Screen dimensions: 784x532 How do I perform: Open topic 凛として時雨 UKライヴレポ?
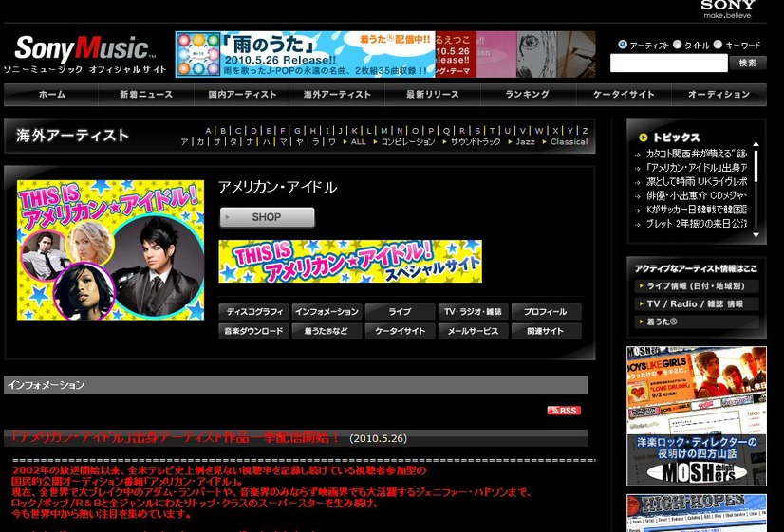click(x=697, y=182)
